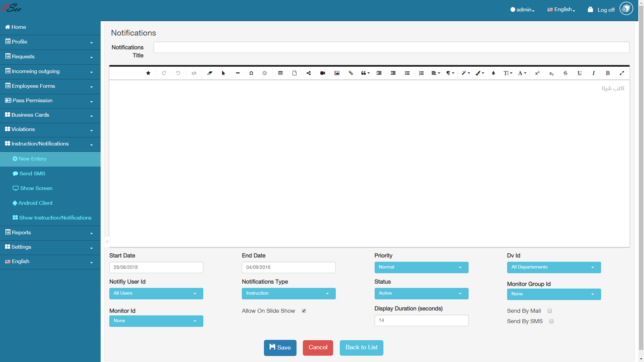Open the paragraph format dropdown

(x=450, y=73)
